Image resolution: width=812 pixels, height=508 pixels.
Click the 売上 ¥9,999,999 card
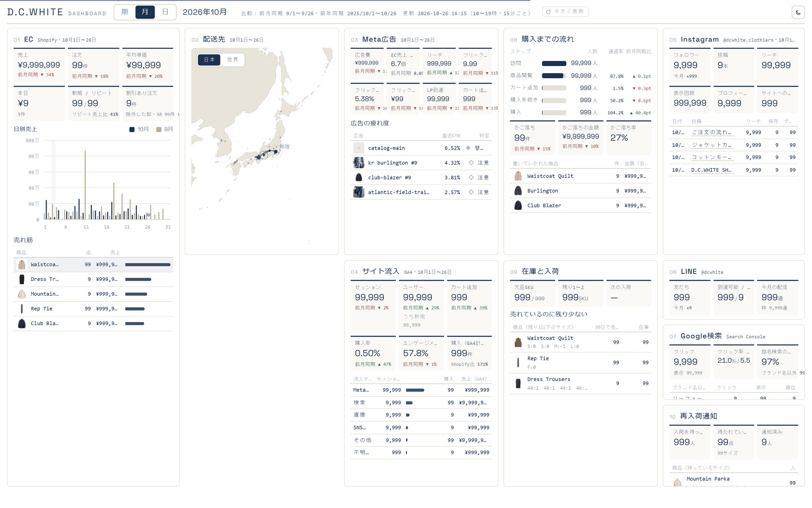coord(39,65)
